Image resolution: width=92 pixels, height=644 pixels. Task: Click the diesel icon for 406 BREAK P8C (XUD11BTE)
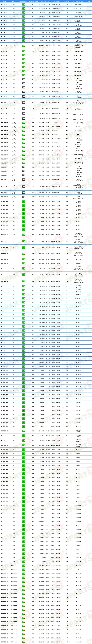[x=24, y=192]
